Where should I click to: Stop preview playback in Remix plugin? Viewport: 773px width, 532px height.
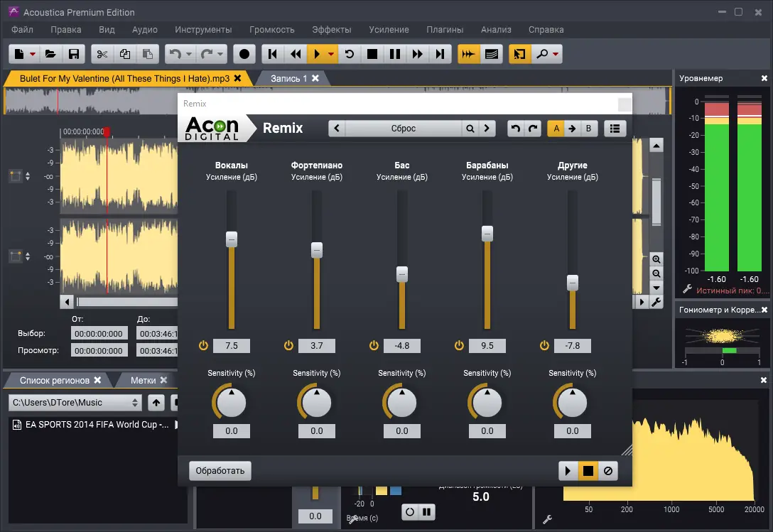(x=588, y=471)
